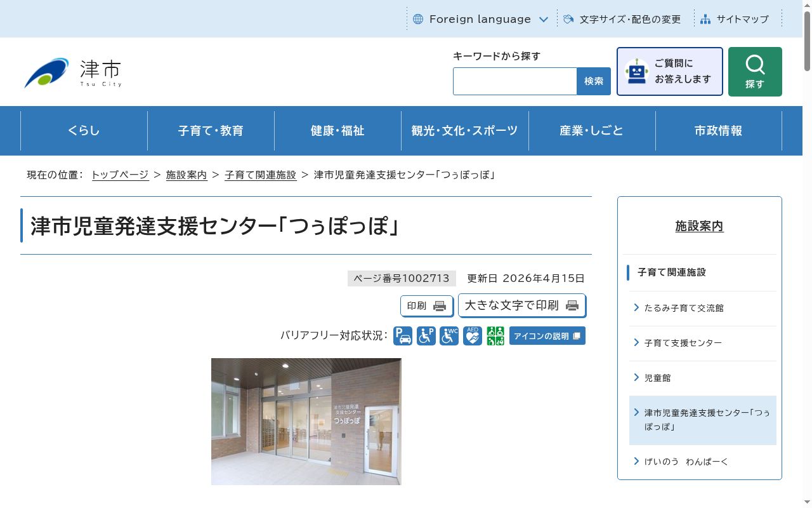Click 大きな文字で印刷 button
The image size is (812, 508).
point(521,305)
